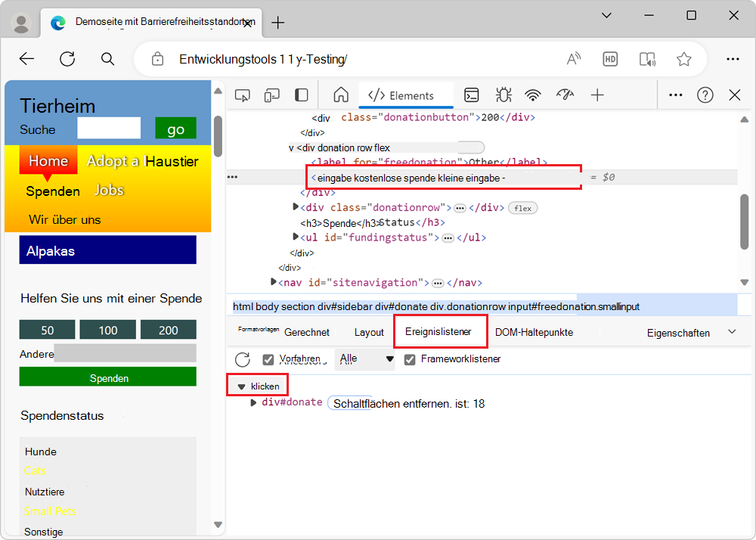Click the green go search button
Image resolution: width=756 pixels, height=540 pixels.
175,129
